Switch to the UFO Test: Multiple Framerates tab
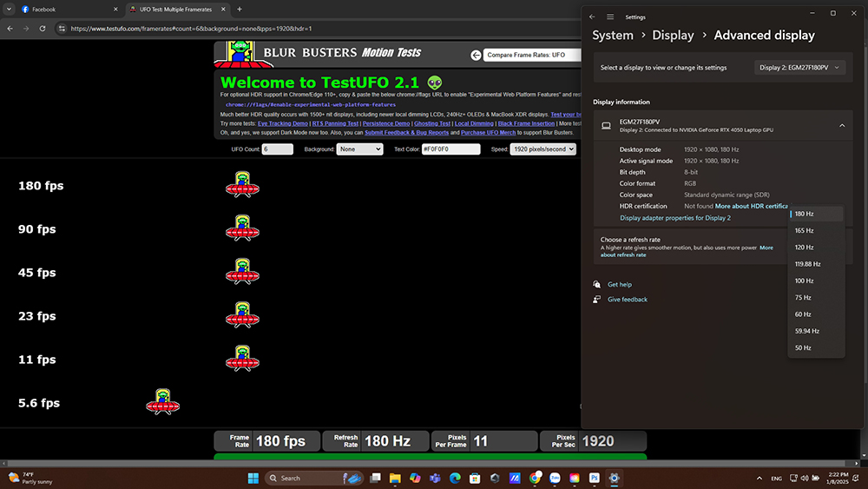Image resolution: width=868 pixels, height=489 pixels. pos(178,10)
